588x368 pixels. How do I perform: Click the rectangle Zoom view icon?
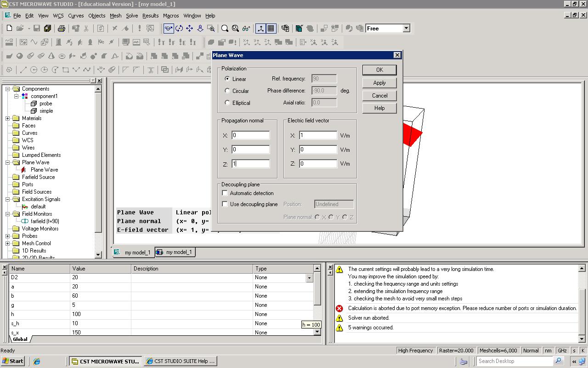[211, 29]
